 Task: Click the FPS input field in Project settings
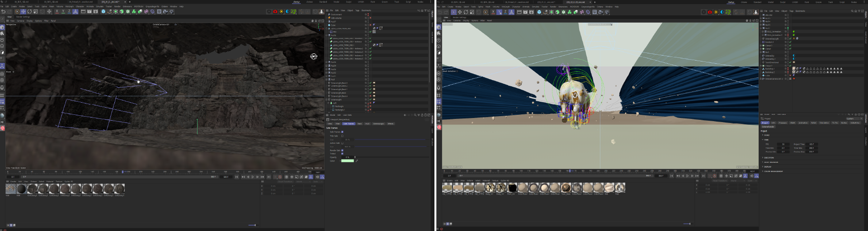click(x=783, y=144)
